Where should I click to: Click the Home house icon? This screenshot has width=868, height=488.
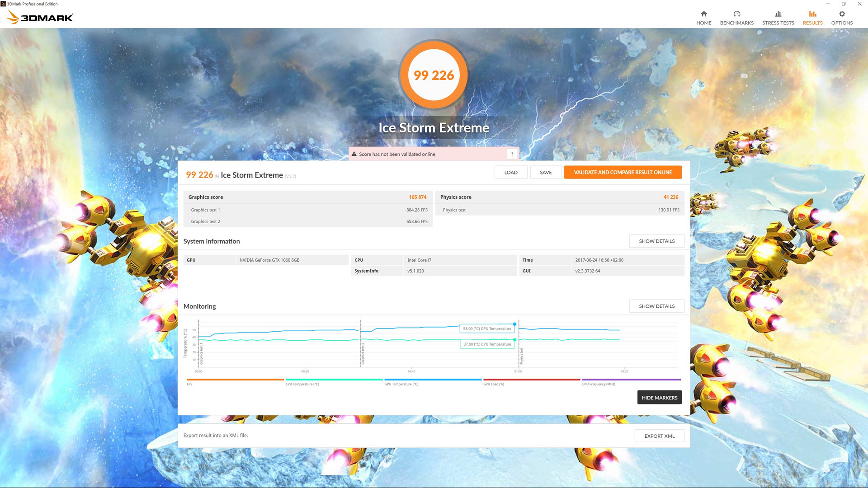pyautogui.click(x=703, y=14)
